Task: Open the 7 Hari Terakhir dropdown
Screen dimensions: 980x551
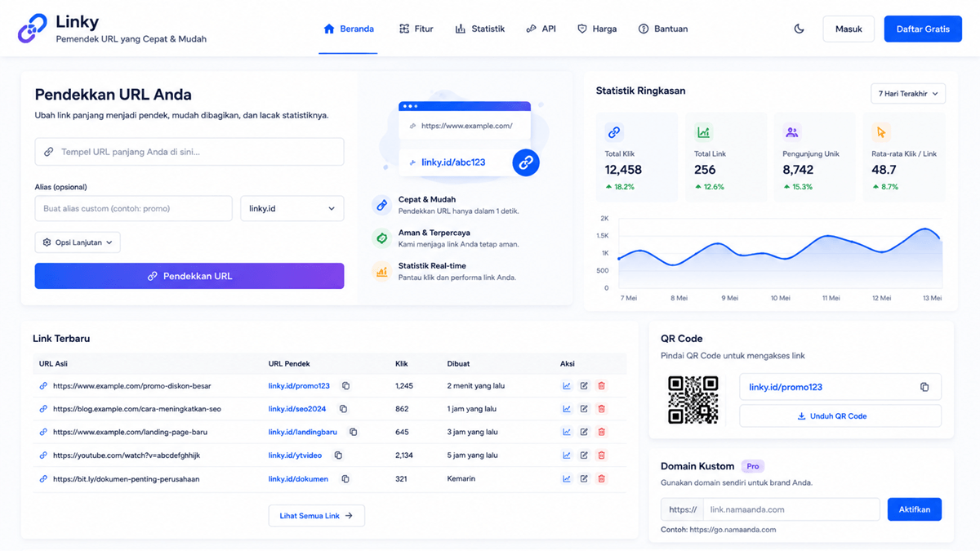Action: coord(908,94)
